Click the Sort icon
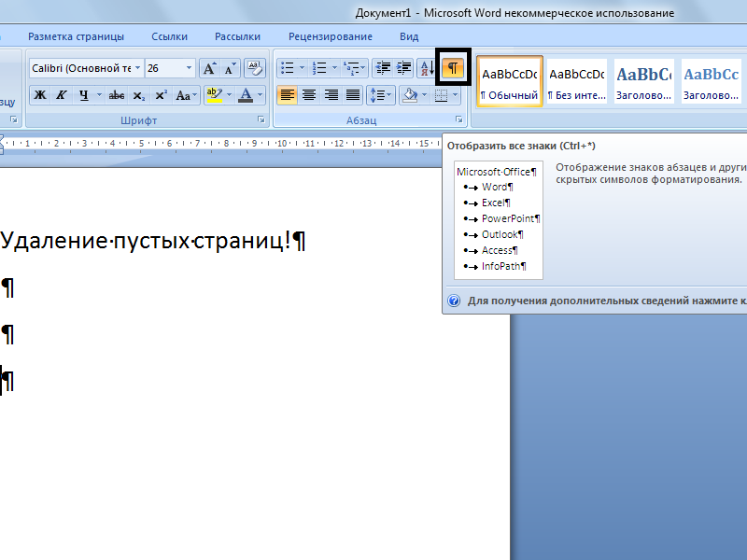This screenshot has height=560, width=747. 428,68
